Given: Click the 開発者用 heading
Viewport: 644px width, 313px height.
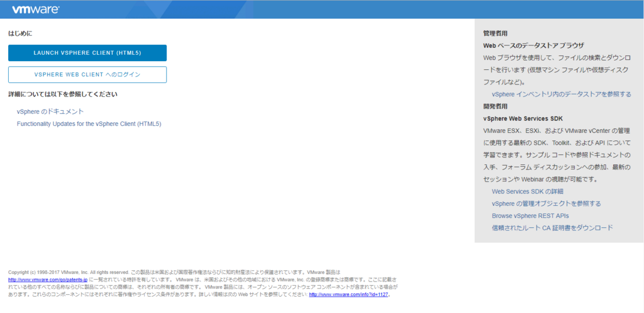Looking at the screenshot, I should (x=496, y=106).
